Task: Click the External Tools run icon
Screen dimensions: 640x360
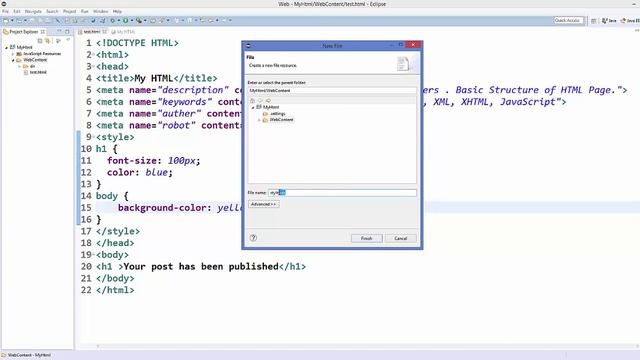Action: pyautogui.click(x=139, y=20)
